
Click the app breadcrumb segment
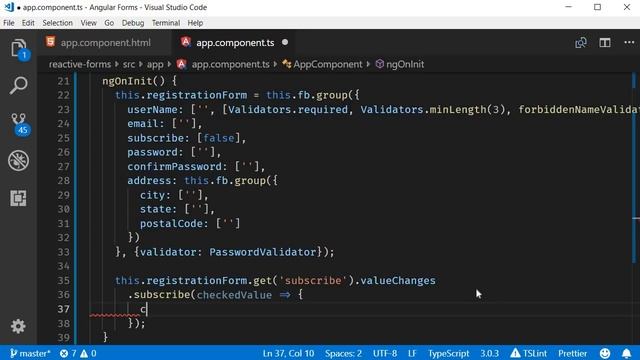tap(155, 64)
